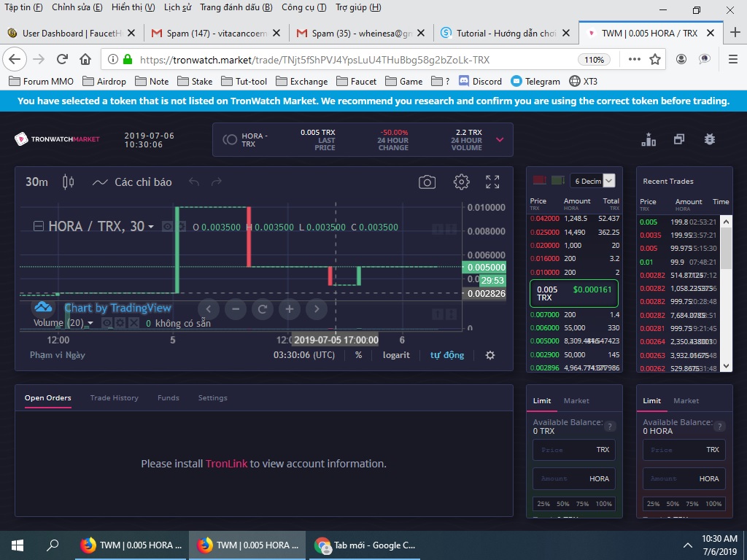Screen dimensions: 747x560
Task: Toggle tự động auto scale
Action: [446, 355]
